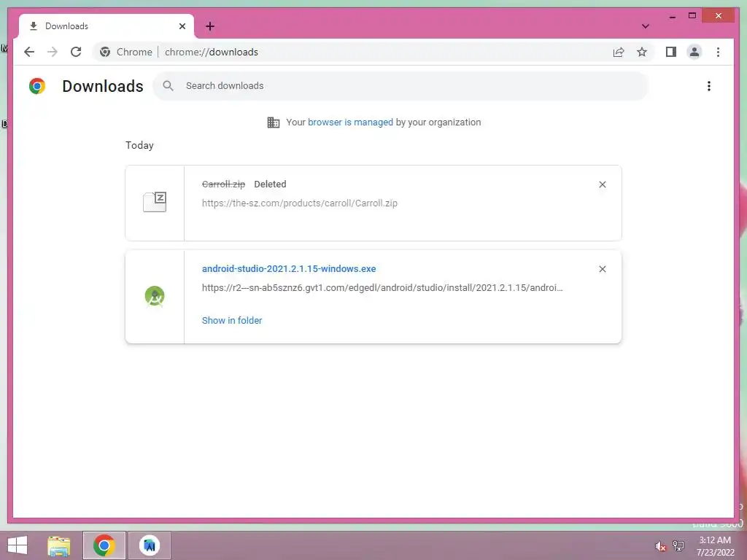Click the Android Studio installer file icon
747x560 pixels.
click(155, 296)
